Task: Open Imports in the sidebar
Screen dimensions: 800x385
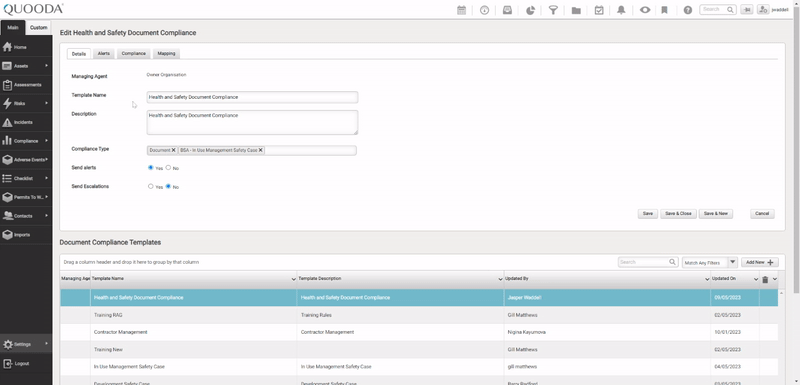Action: [x=26, y=235]
